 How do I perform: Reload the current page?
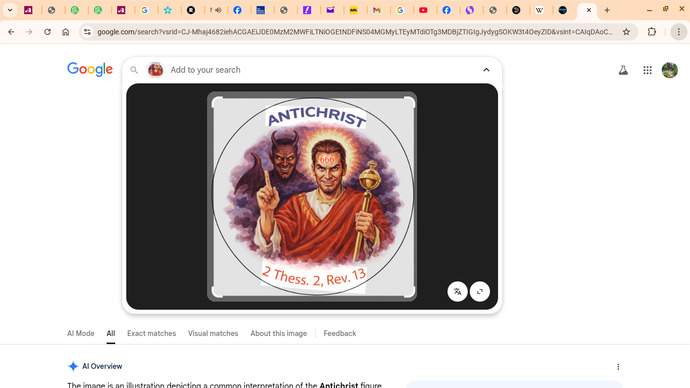point(48,32)
